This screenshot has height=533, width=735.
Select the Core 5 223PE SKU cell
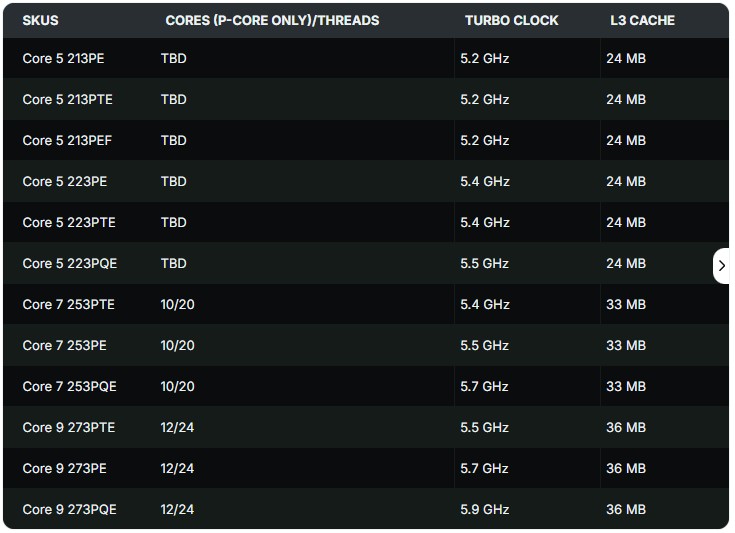(64, 182)
